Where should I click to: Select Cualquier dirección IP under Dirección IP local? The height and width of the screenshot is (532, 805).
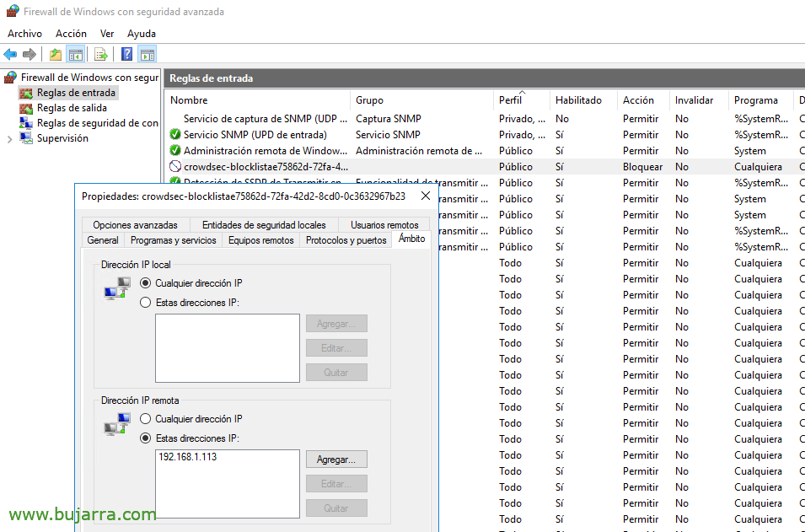(x=145, y=283)
